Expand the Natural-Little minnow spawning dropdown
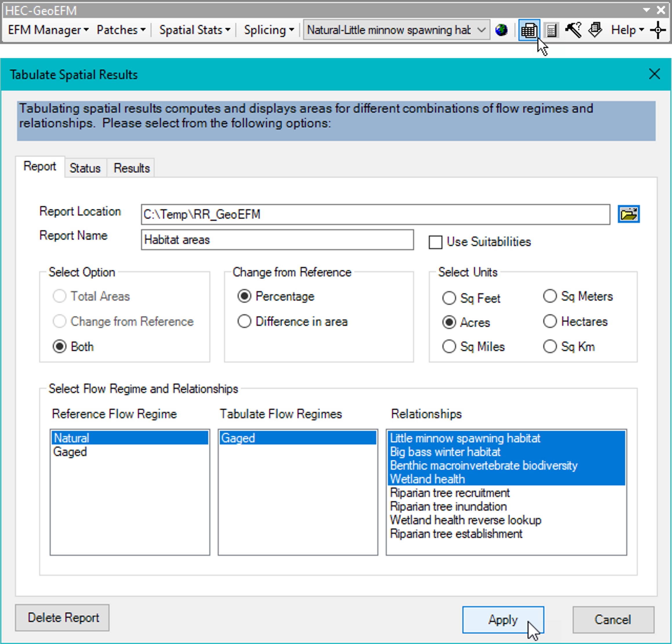 (x=481, y=30)
